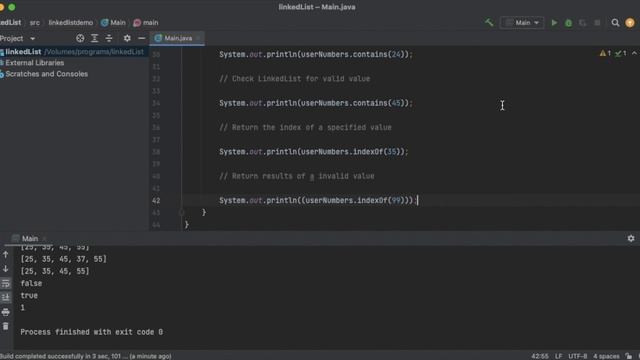Click the typo check indicator in editor corner

coord(621,53)
